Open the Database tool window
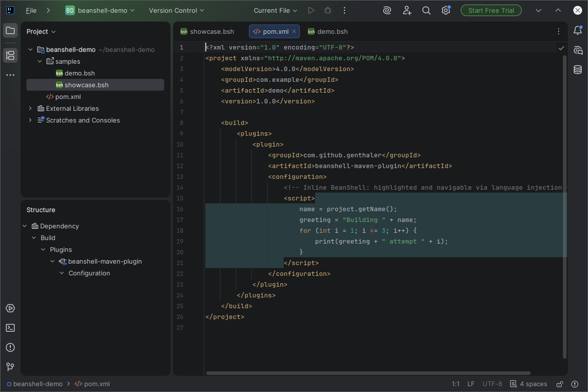The height and width of the screenshot is (392, 588). (578, 70)
